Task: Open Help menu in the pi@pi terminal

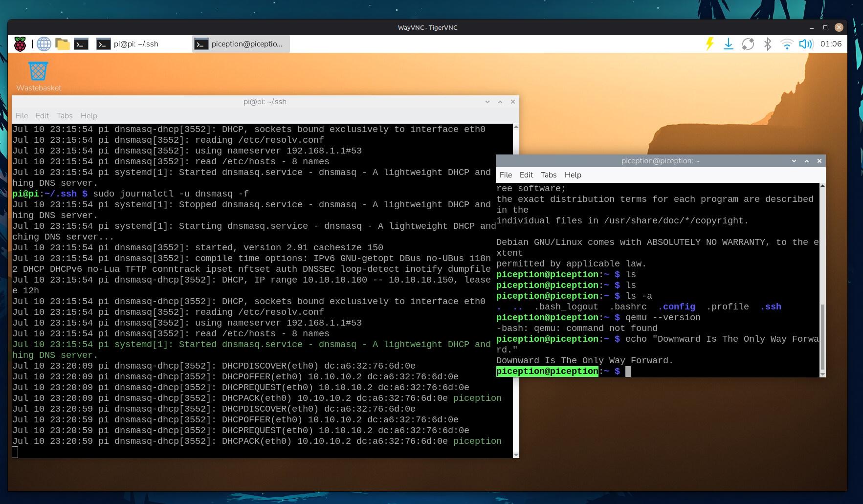Action: tap(89, 116)
